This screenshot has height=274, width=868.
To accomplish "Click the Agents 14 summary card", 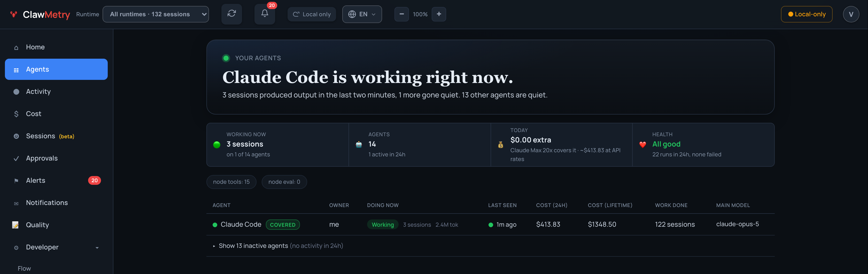I will pyautogui.click(x=420, y=144).
